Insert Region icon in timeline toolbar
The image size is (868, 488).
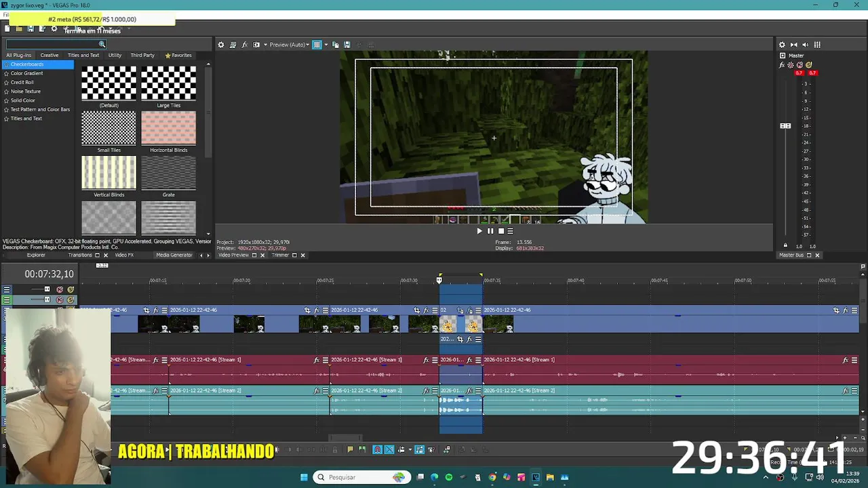(361, 449)
